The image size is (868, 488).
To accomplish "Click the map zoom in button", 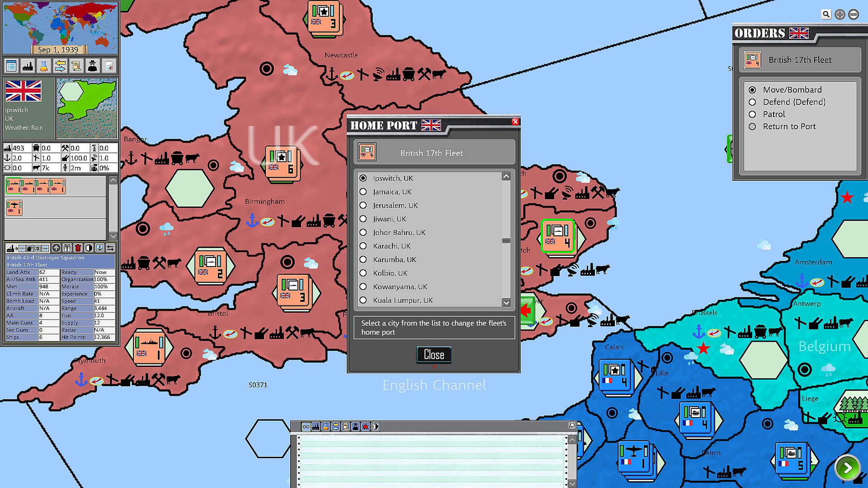I will [x=840, y=14].
